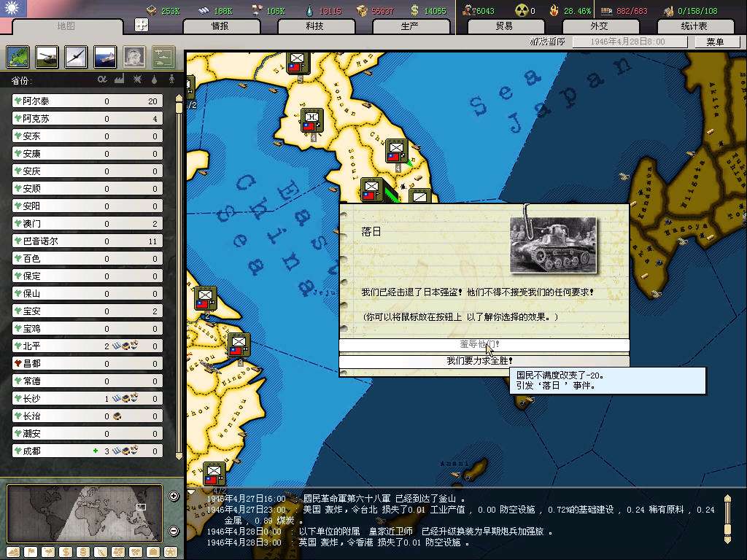Click the manpower soldier icon showing 6043
This screenshot has width=747, height=560.
[x=468, y=10]
